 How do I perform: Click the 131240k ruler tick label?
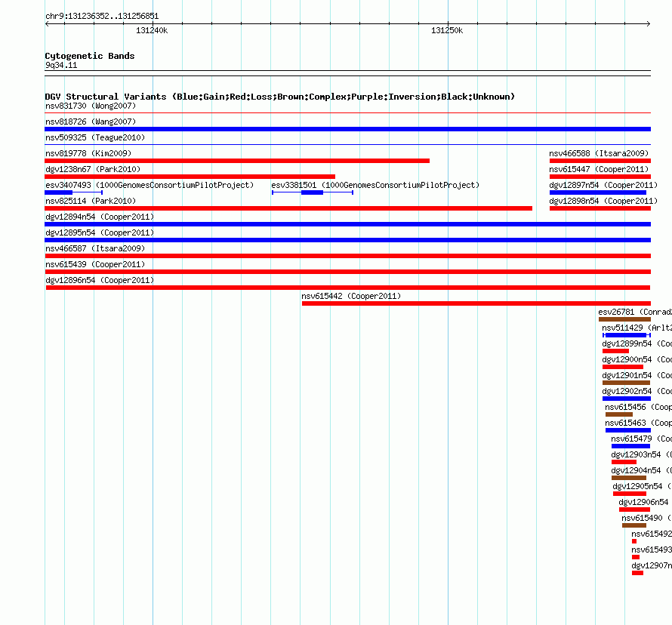pyautogui.click(x=152, y=30)
